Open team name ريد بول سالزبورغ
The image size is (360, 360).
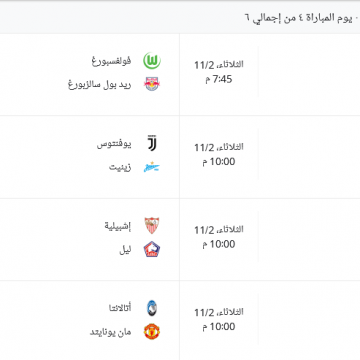click(x=100, y=84)
